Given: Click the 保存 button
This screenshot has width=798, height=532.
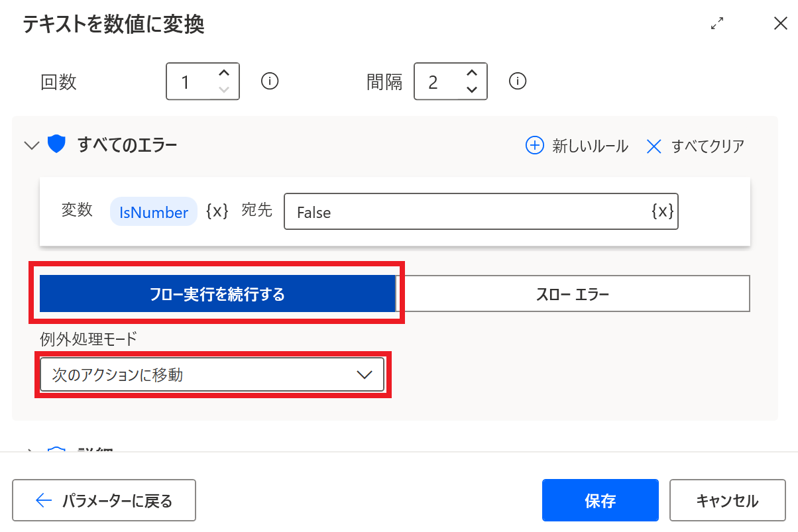Looking at the screenshot, I should pyautogui.click(x=600, y=500).
